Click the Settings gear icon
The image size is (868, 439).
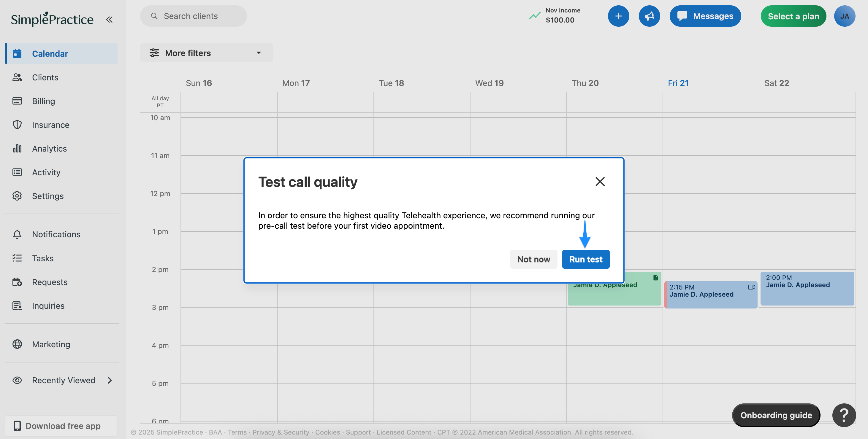pos(17,196)
